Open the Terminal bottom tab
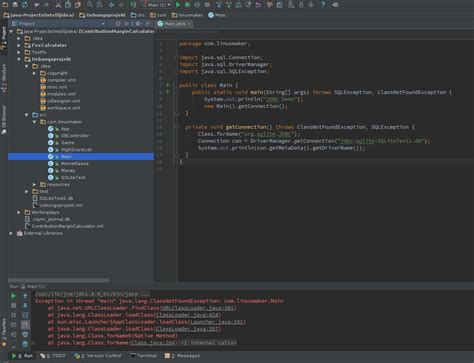The image size is (474, 363). click(x=143, y=356)
